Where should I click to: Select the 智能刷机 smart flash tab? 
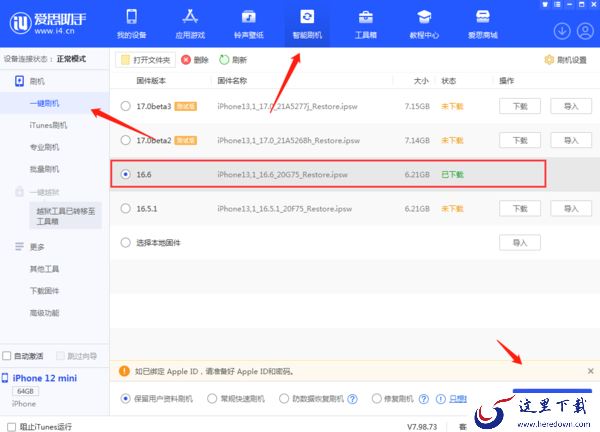pyautogui.click(x=307, y=24)
